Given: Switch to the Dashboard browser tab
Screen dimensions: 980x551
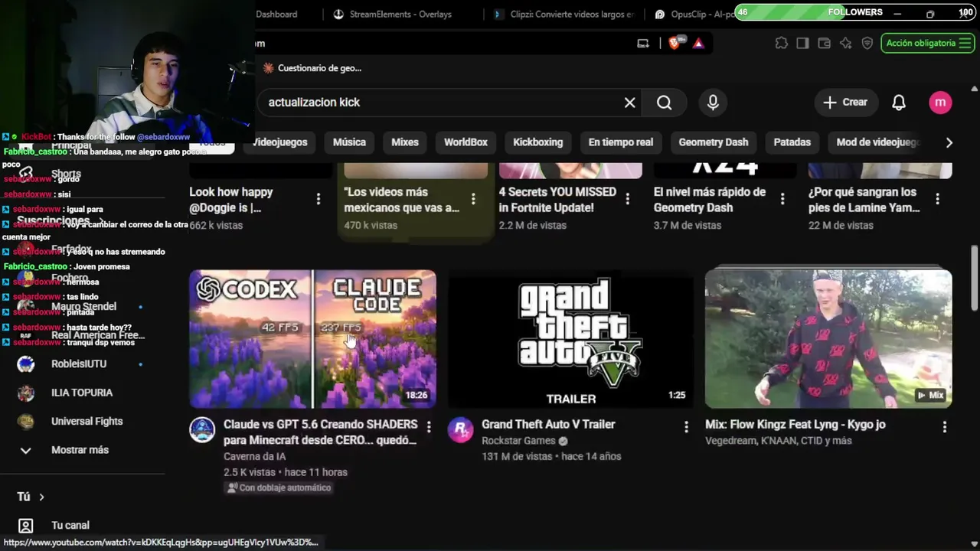Looking at the screenshot, I should point(276,14).
